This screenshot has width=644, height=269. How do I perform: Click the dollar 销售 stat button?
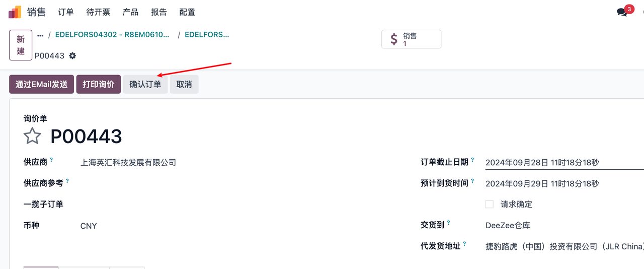(411, 39)
